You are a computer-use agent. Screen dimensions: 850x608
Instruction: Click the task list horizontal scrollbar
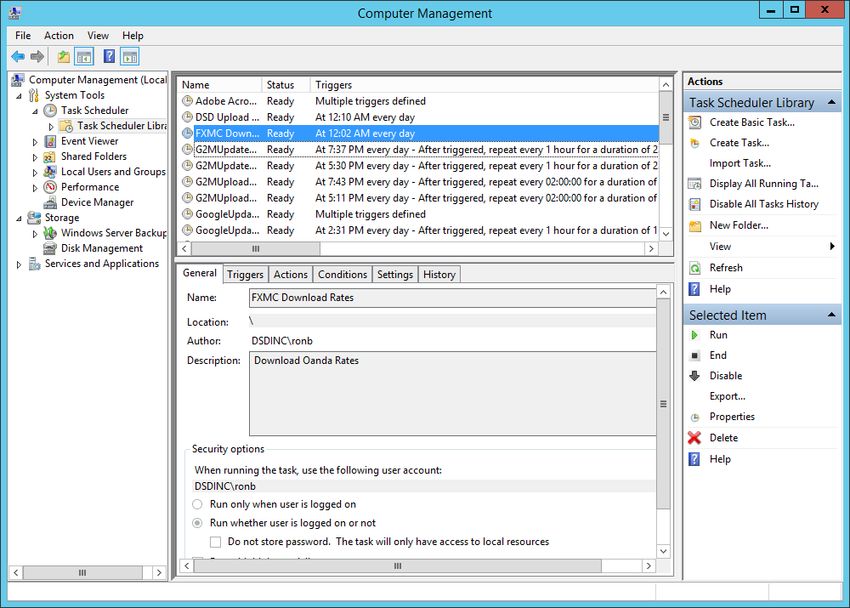coord(255,249)
